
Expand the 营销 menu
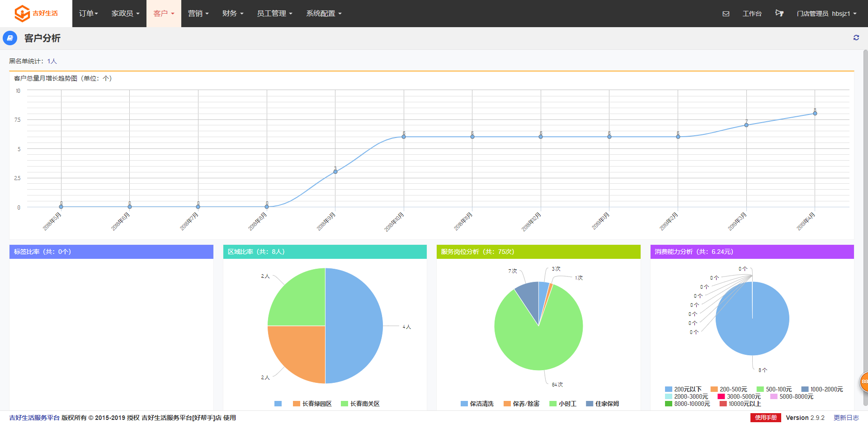click(198, 14)
